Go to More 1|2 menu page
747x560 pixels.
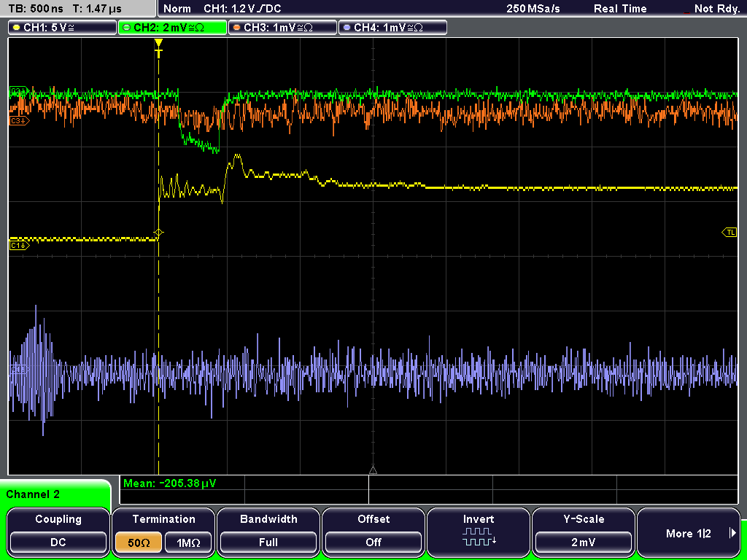(689, 532)
